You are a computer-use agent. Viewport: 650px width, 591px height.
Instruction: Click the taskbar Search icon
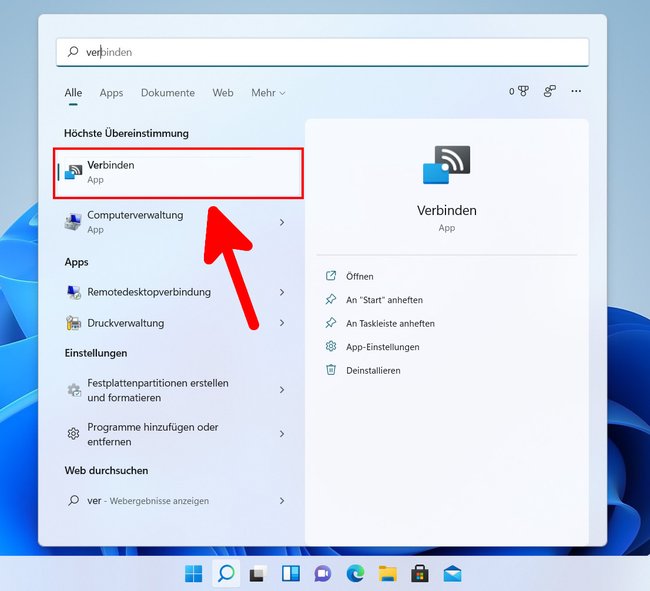[226, 574]
